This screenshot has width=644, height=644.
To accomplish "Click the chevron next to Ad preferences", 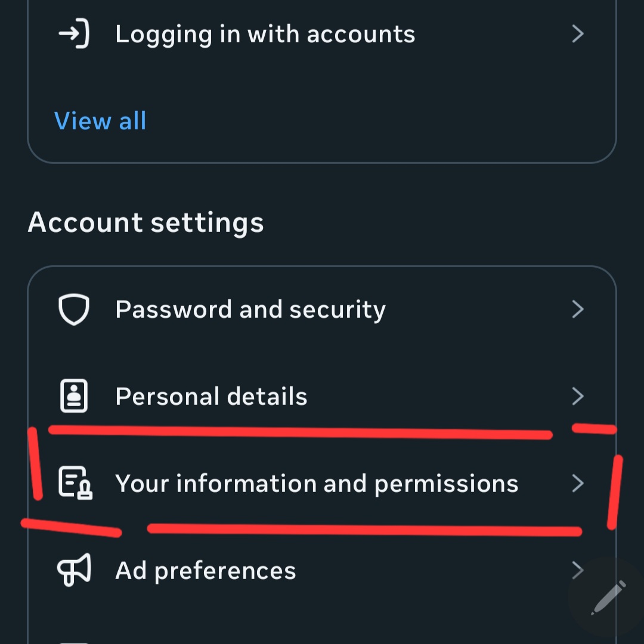I will (577, 570).
